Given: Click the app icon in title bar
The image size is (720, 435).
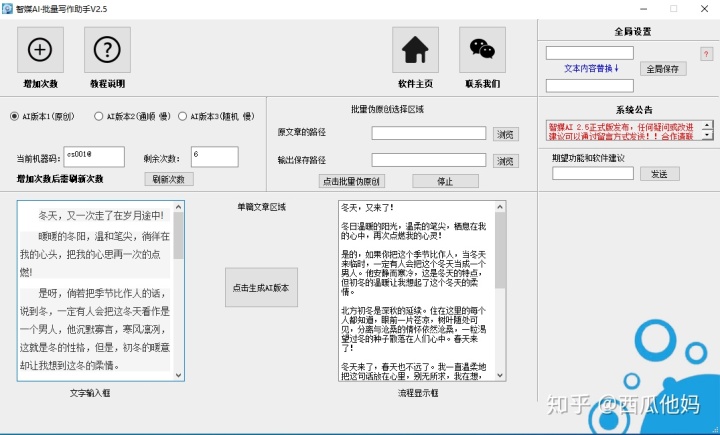Looking at the screenshot, I should (x=7, y=9).
